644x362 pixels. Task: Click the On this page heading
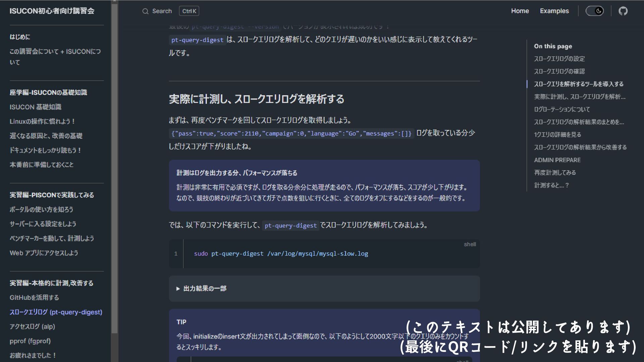[x=553, y=46]
